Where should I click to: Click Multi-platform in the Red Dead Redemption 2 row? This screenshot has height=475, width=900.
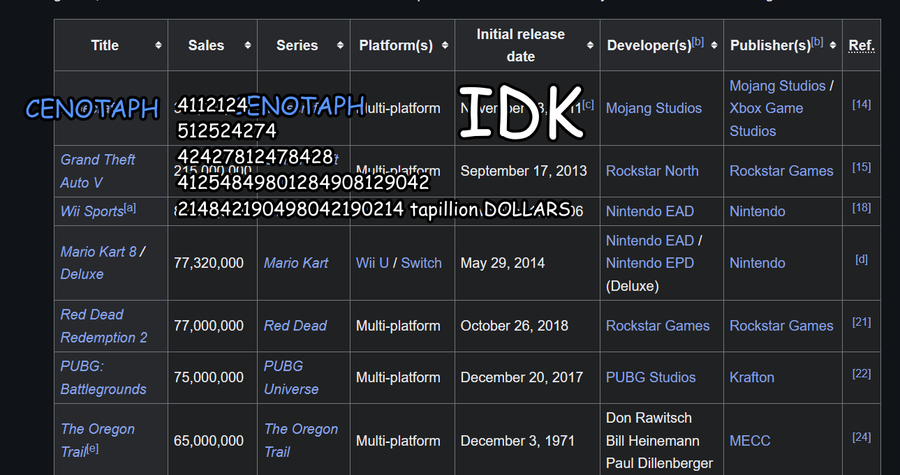pyautogui.click(x=398, y=326)
